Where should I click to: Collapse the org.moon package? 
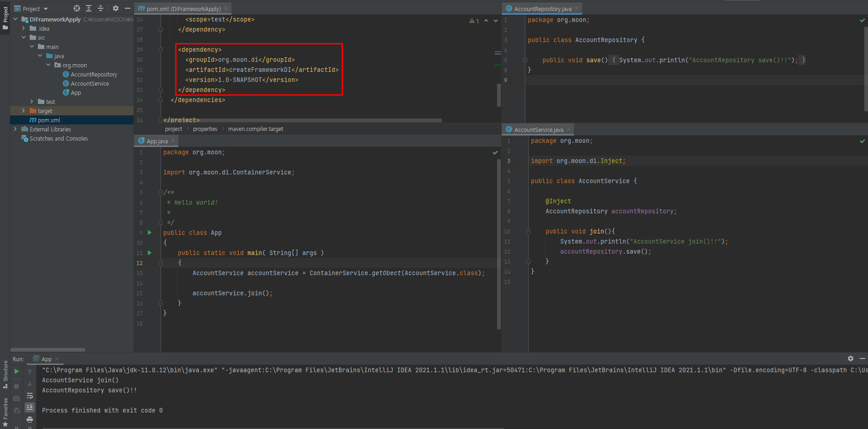(48, 65)
